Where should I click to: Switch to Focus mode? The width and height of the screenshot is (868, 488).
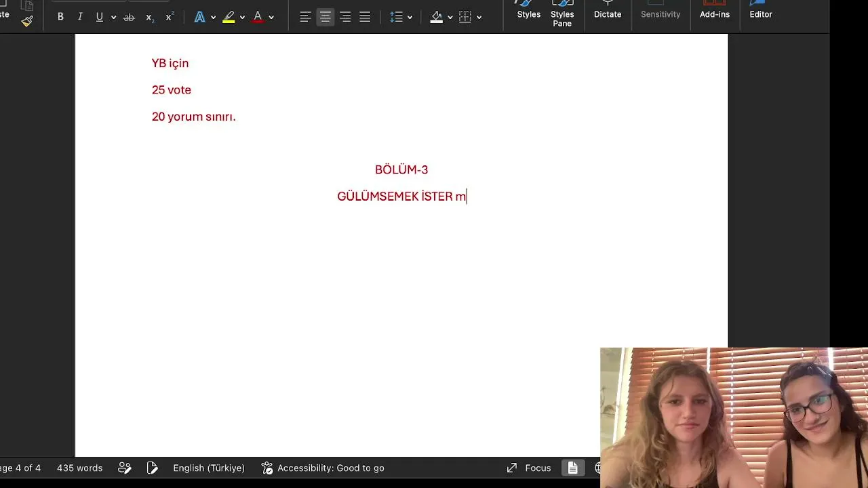[529, 468]
